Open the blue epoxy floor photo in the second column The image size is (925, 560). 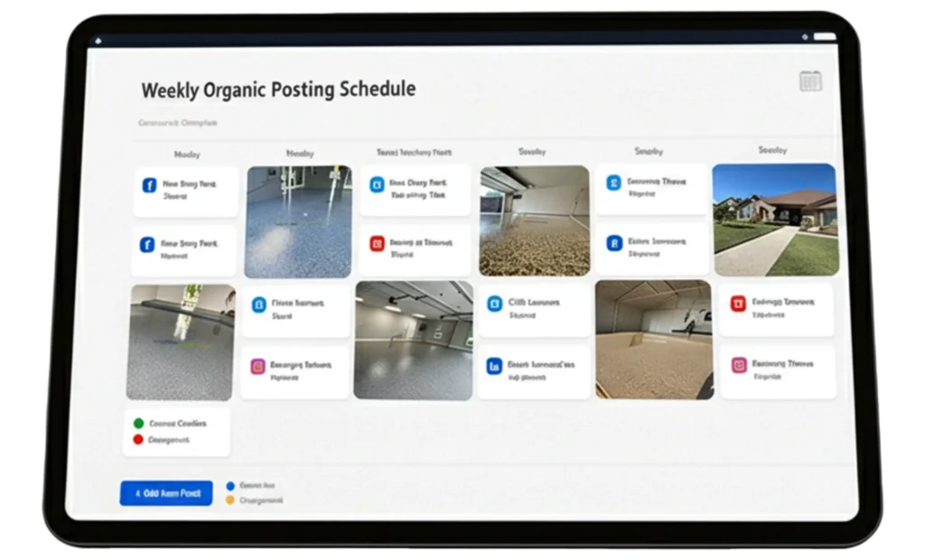pyautogui.click(x=297, y=221)
